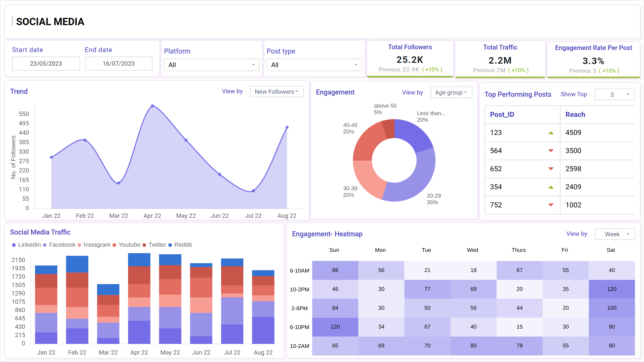
Task: Click the May 22 data point on Trend
Action: 186,140
